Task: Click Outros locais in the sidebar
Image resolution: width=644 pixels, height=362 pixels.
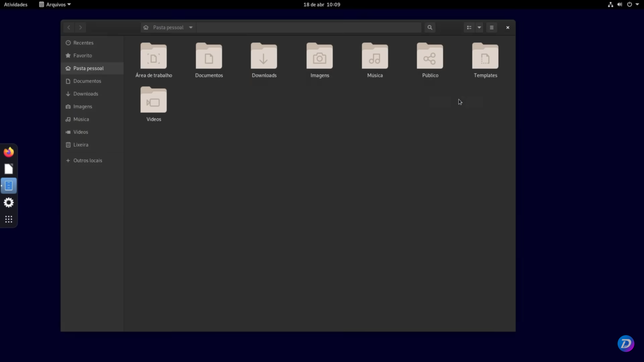Action: pyautogui.click(x=88, y=160)
